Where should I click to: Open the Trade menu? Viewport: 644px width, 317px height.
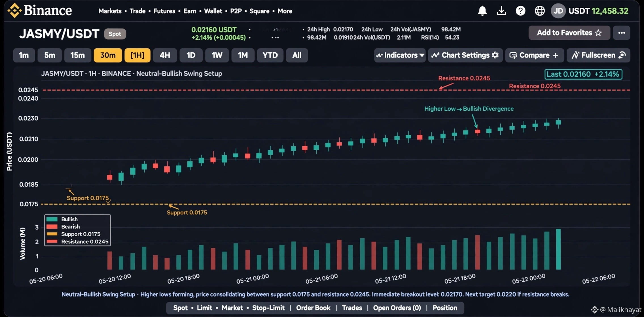pyautogui.click(x=137, y=11)
